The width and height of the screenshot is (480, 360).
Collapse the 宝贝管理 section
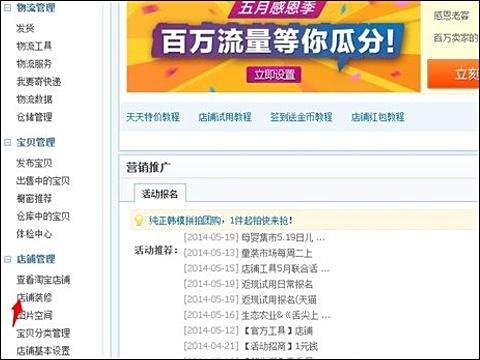7,143
